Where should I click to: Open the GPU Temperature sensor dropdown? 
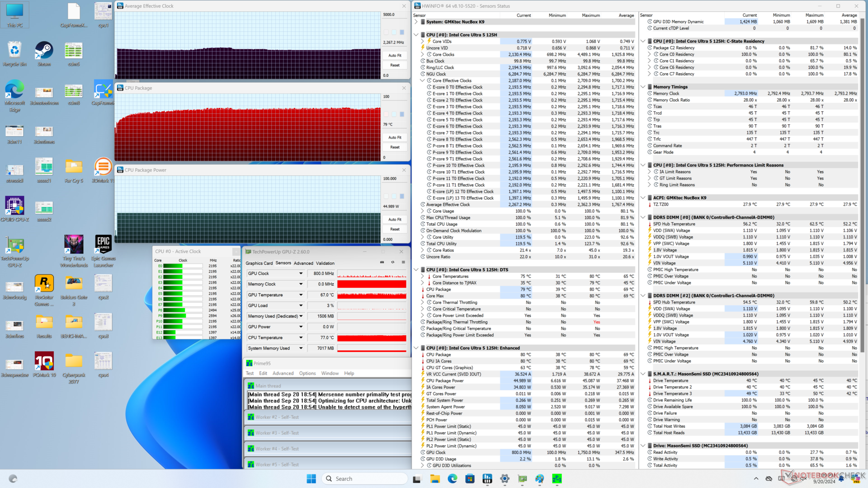coord(301,295)
